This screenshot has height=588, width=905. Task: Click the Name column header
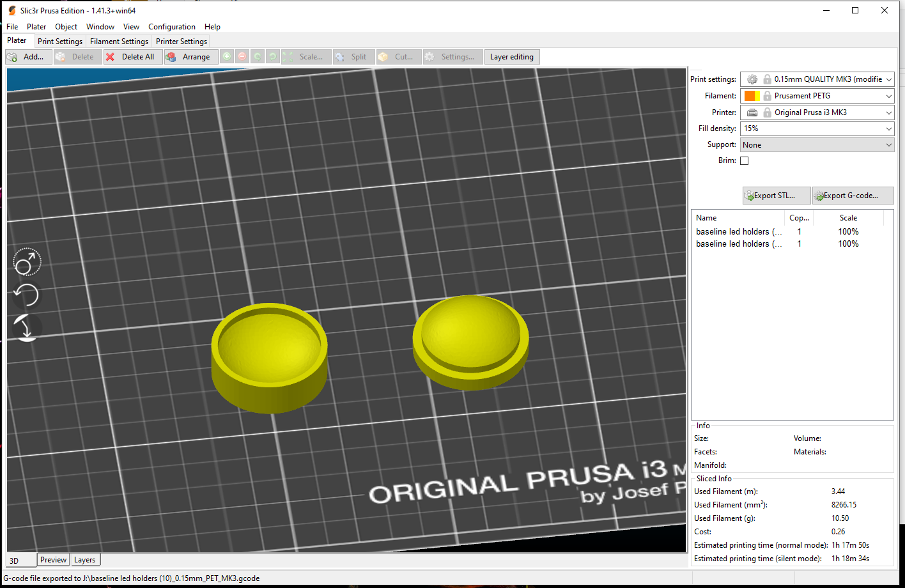pyautogui.click(x=738, y=218)
